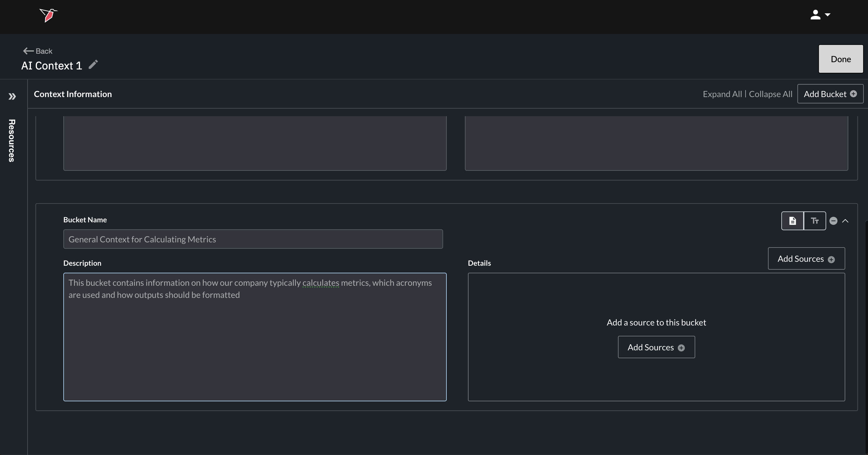
Task: Collapse the bucket with the chevron-up arrow
Action: click(x=845, y=221)
